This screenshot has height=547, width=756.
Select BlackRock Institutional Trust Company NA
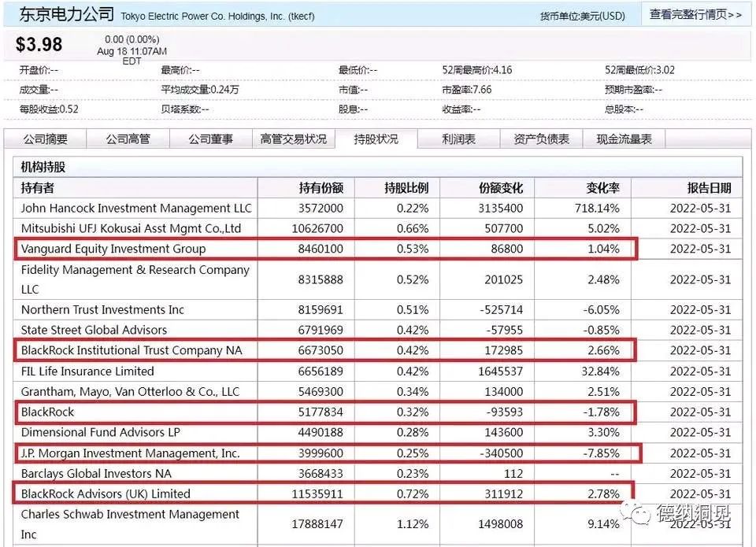pyautogui.click(x=132, y=350)
